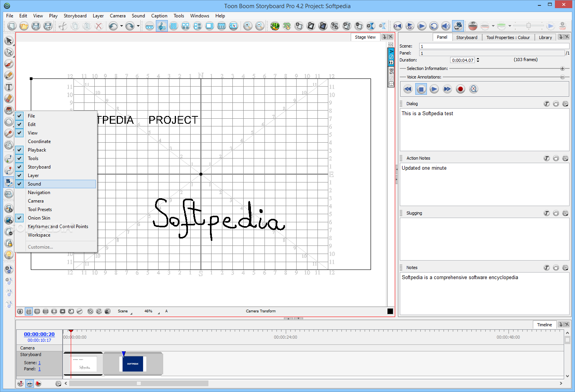
Task: Select the Pencil tool in the left toolbar
Action: coord(9,75)
